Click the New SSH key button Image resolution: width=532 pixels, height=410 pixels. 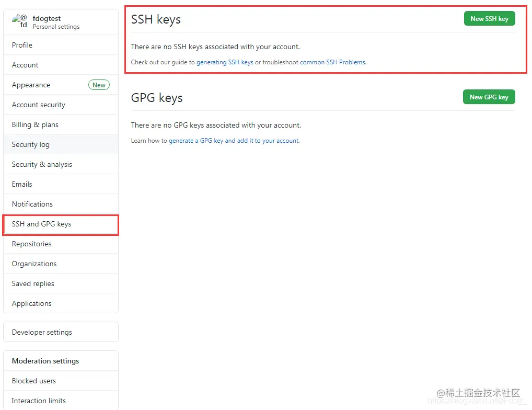[x=489, y=19]
